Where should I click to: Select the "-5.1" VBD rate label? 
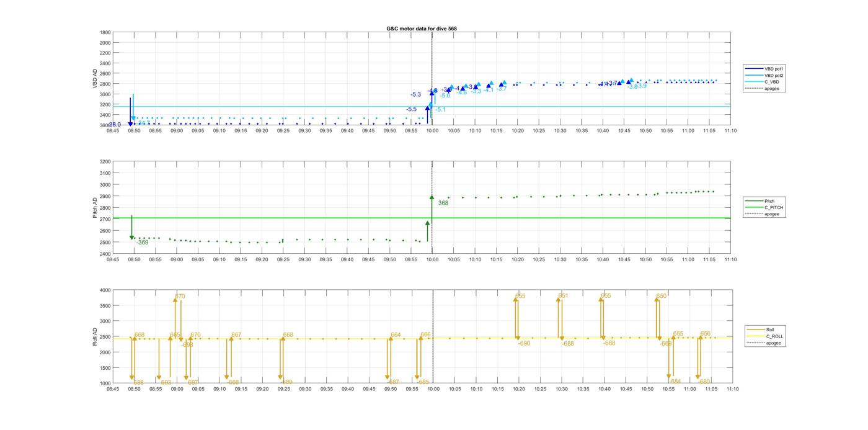(x=440, y=109)
